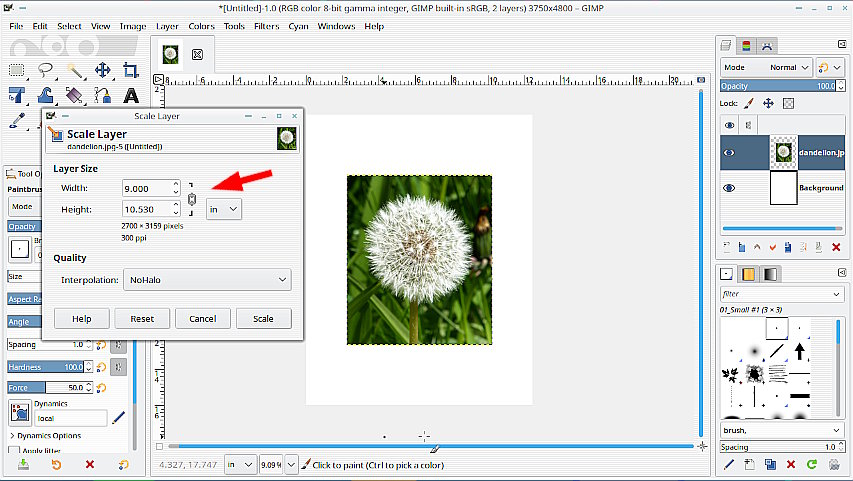Click the raise layer arrow icon
Image resolution: width=853 pixels, height=481 pixels.
pyautogui.click(x=757, y=248)
